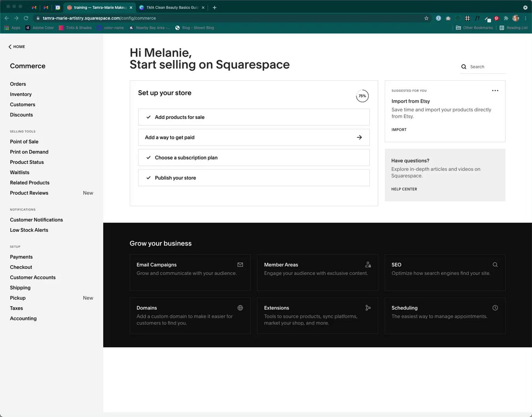Click the browser address bar URL
This screenshot has width=532, height=417.
click(99, 18)
